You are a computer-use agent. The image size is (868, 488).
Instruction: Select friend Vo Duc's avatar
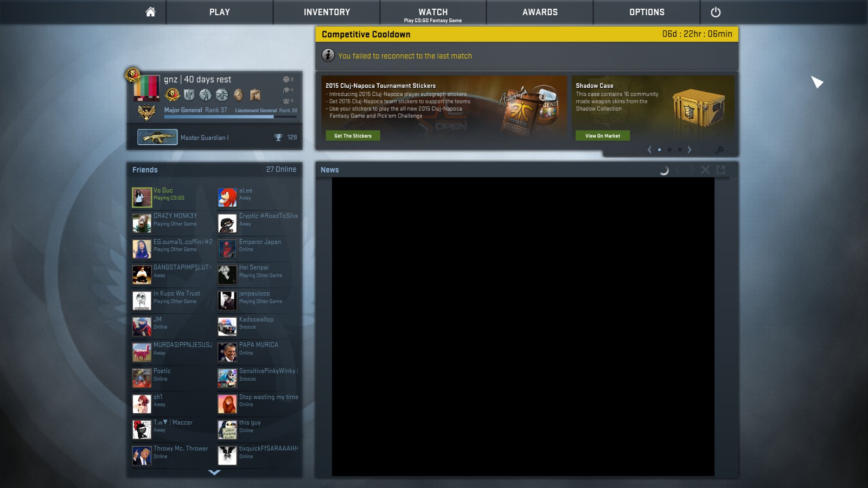(142, 197)
